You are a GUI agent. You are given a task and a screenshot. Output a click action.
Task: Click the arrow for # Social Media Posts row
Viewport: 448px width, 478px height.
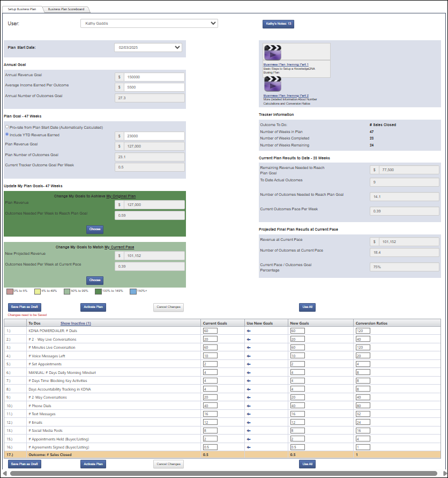(x=249, y=430)
